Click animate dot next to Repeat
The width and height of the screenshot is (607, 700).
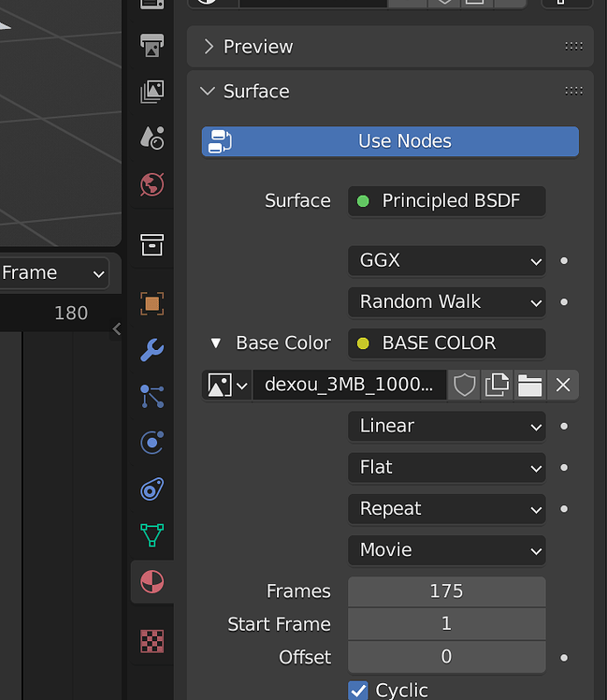click(564, 509)
